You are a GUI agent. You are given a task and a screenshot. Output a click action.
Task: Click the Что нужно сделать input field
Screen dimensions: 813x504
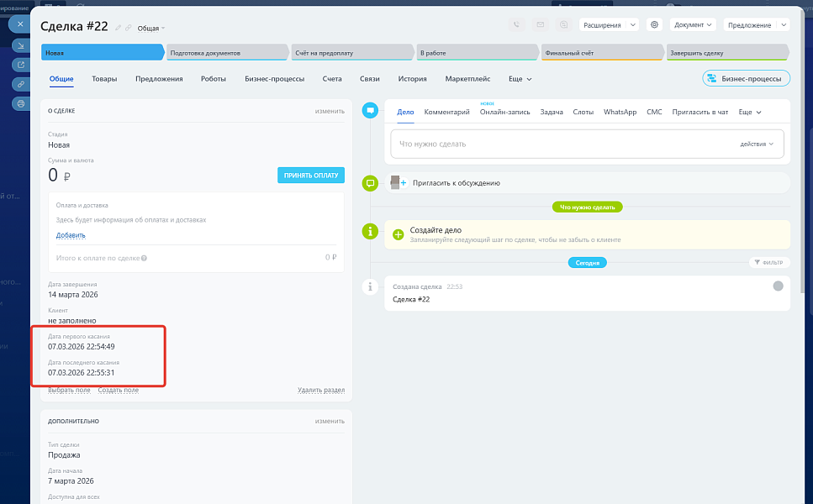pyautogui.click(x=555, y=144)
